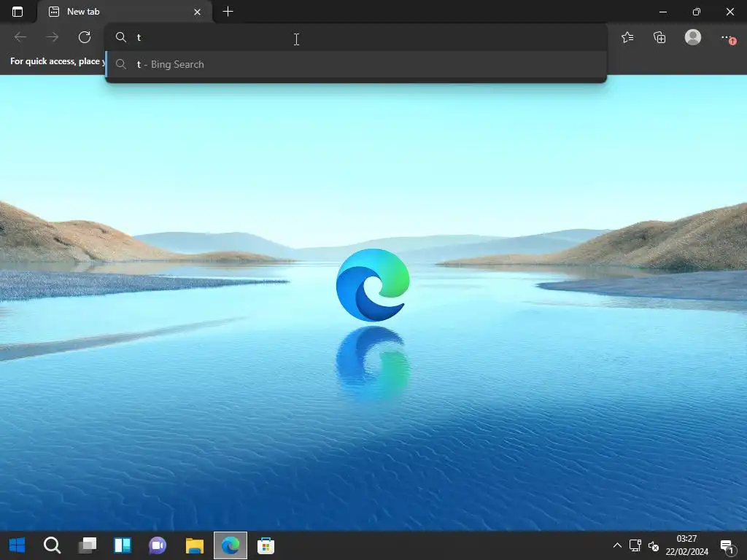Click the Edge logo on page
Image resolution: width=747 pixels, height=560 pixels.
(x=373, y=285)
